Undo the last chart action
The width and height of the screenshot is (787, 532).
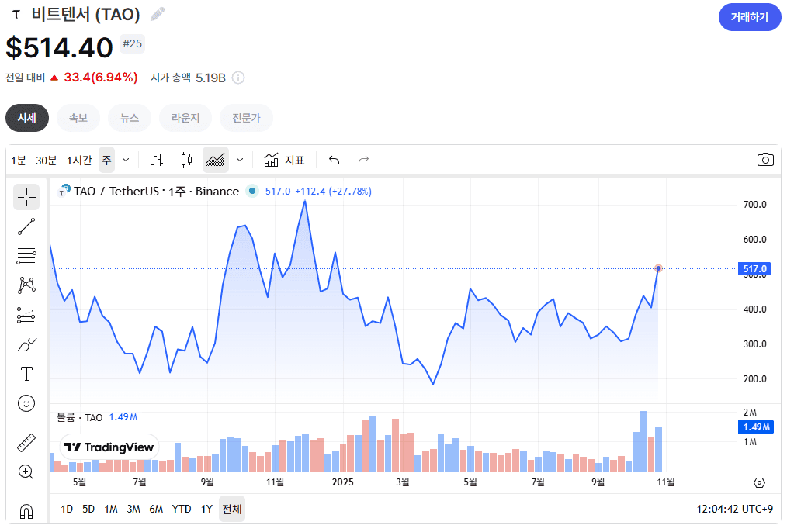[x=335, y=160]
